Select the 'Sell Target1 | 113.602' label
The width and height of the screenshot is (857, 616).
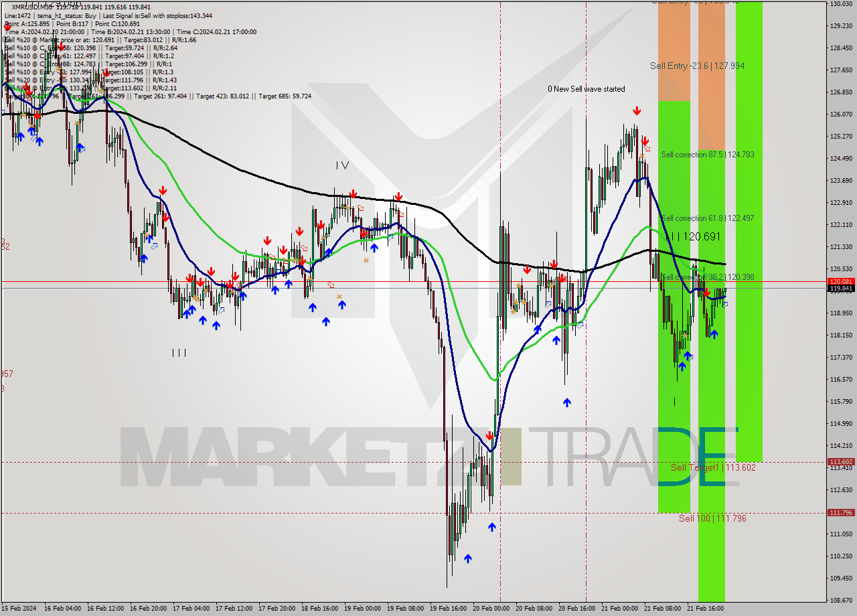click(713, 467)
